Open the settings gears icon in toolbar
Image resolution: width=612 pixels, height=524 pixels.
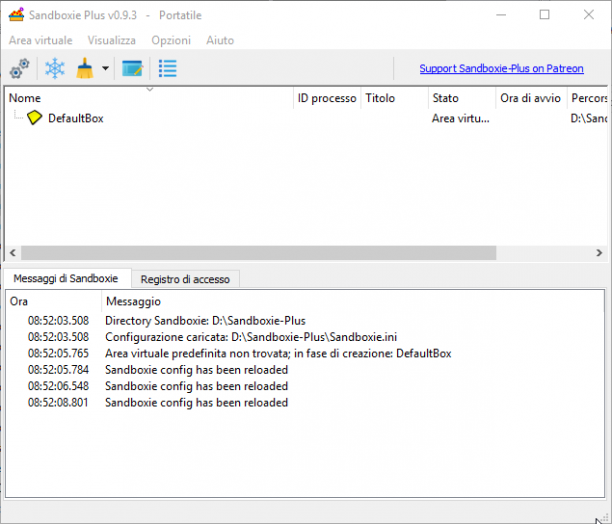(20, 68)
